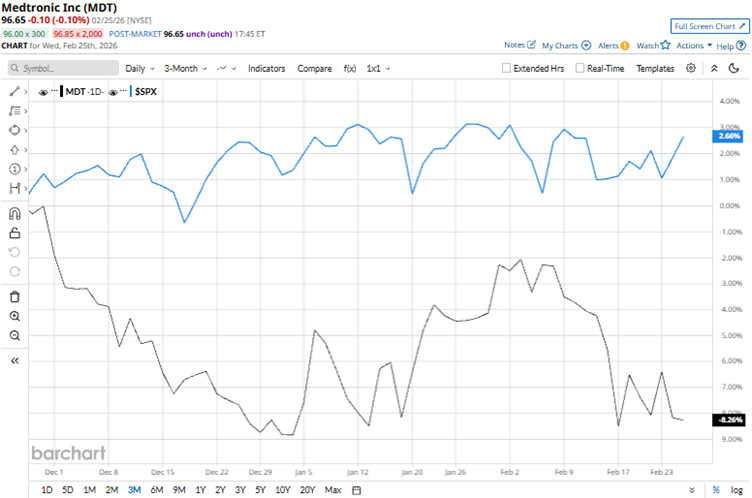Hide the $SPX series eye icon
The image size is (752, 498).
point(113,92)
